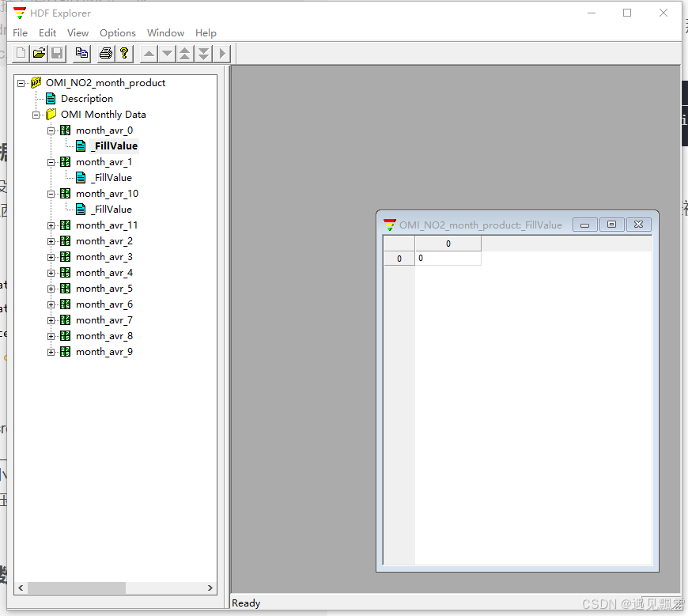Image resolution: width=688 pixels, height=616 pixels.
Task: Expand the month_avr_11 node
Action: click(51, 225)
